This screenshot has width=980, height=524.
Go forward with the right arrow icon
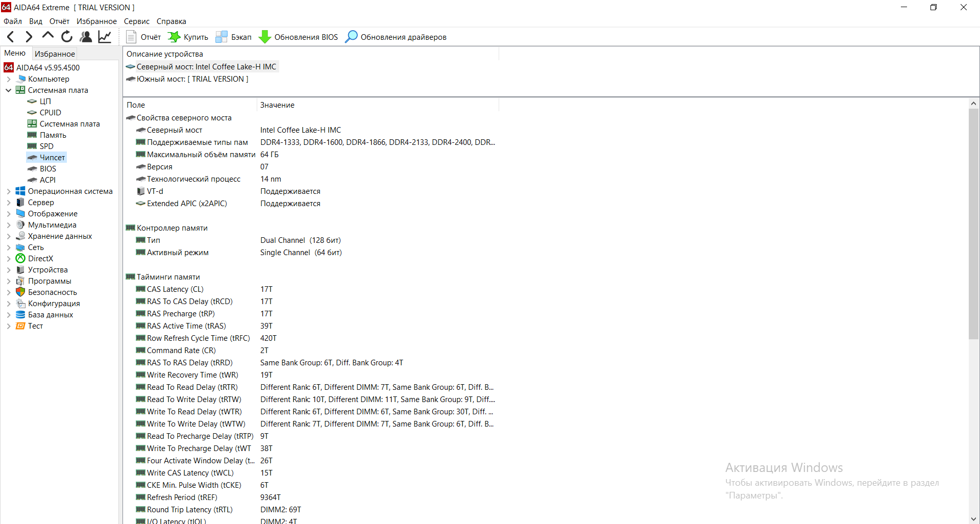(x=29, y=37)
